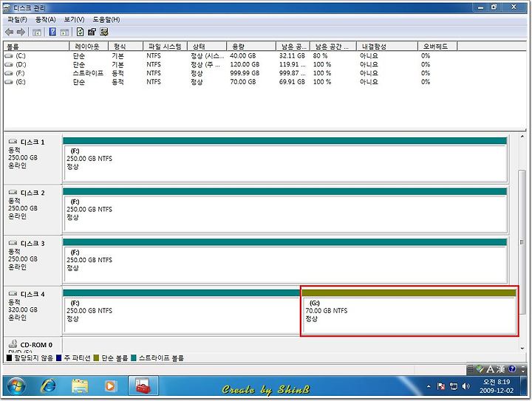Click the Forward arrow toolbar icon
Screen dimensions: 532x401
pyautogui.click(x=21, y=32)
